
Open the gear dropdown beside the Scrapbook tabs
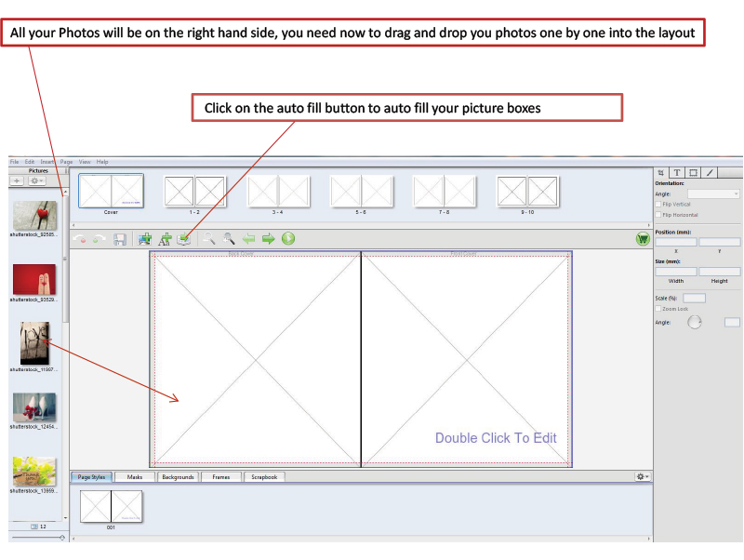(x=642, y=476)
